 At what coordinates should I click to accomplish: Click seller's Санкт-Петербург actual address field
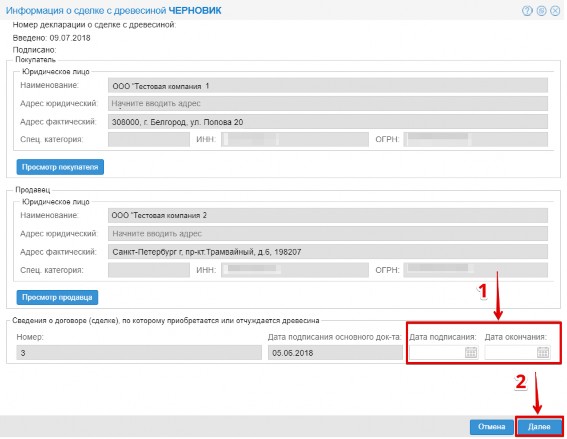point(328,252)
